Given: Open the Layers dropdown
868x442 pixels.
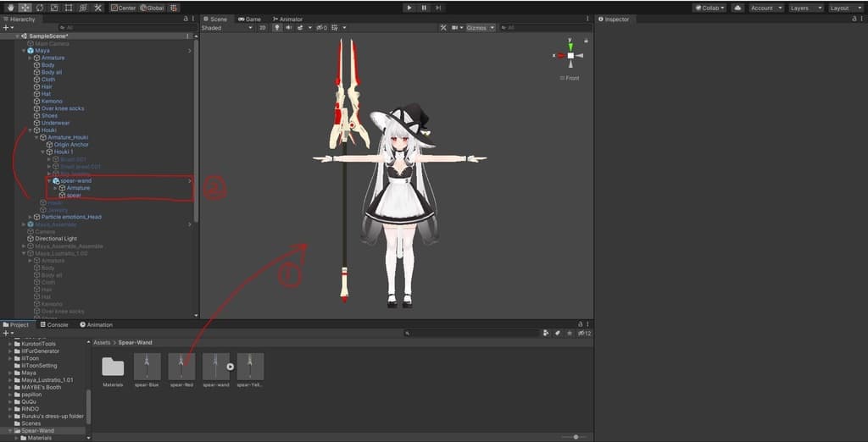Looking at the screenshot, I should 805,8.
